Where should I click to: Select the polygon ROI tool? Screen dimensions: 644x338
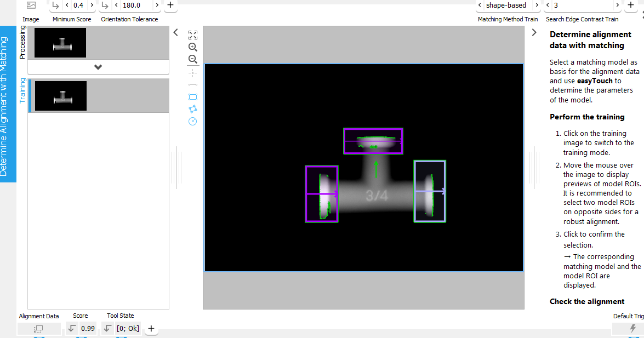coord(192,109)
